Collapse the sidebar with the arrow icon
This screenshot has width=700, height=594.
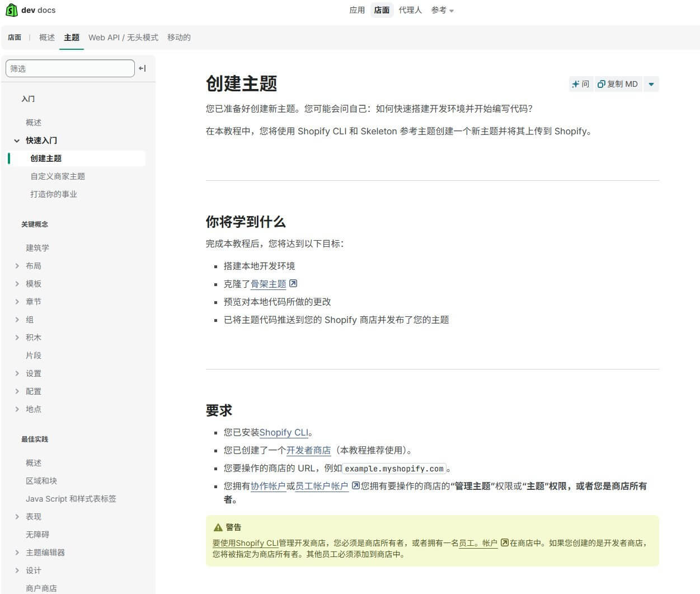[x=142, y=68]
